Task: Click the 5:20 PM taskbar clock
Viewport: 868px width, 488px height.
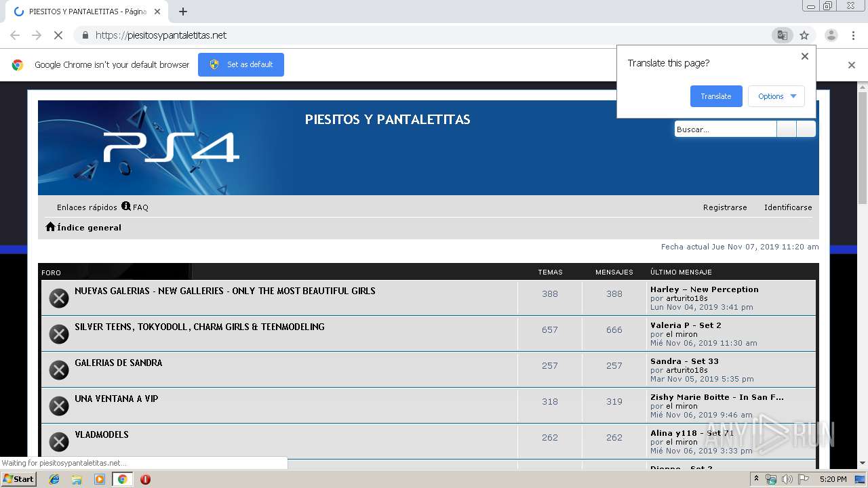Action: [833, 479]
